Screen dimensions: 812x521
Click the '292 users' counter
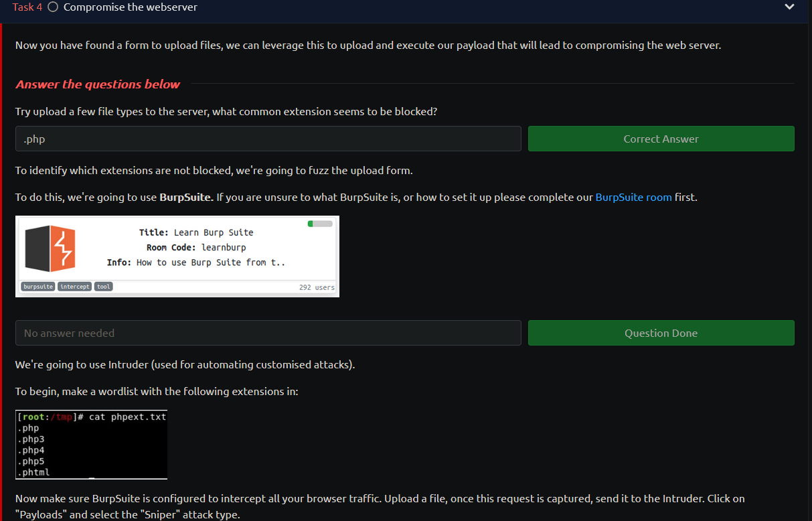317,287
